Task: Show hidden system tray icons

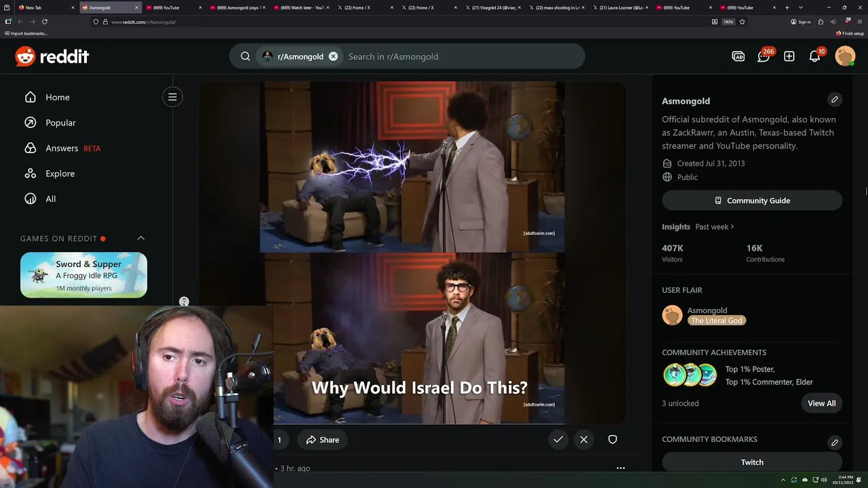Action: 783,480
